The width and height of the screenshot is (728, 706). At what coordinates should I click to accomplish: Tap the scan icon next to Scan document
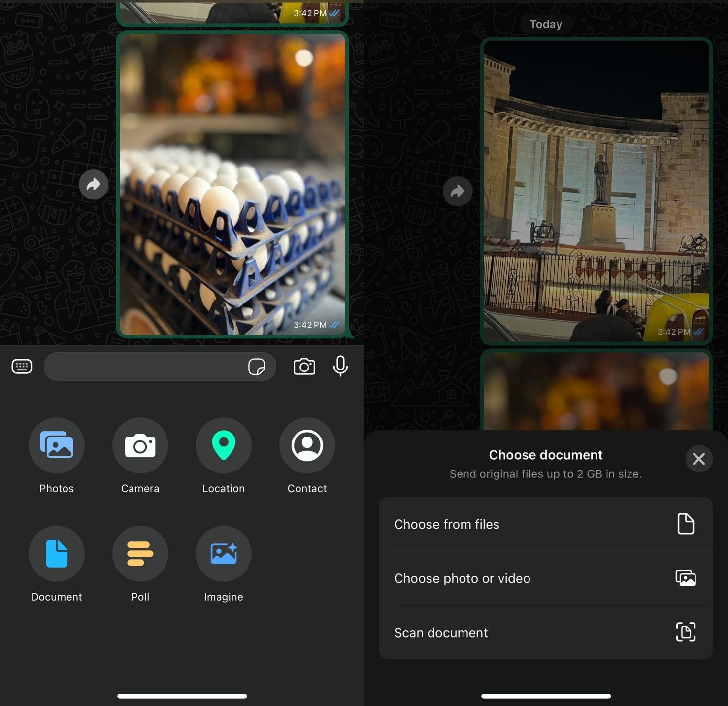686,632
